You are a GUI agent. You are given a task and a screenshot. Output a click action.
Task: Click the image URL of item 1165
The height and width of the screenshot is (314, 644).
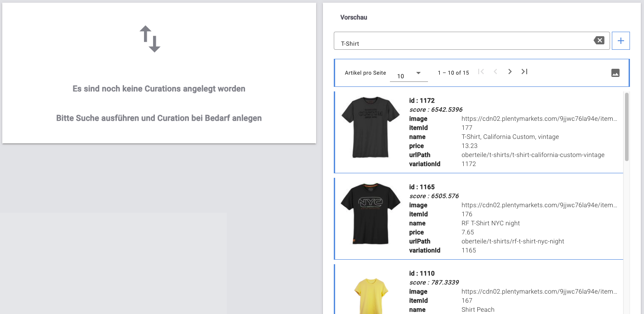pyautogui.click(x=539, y=205)
